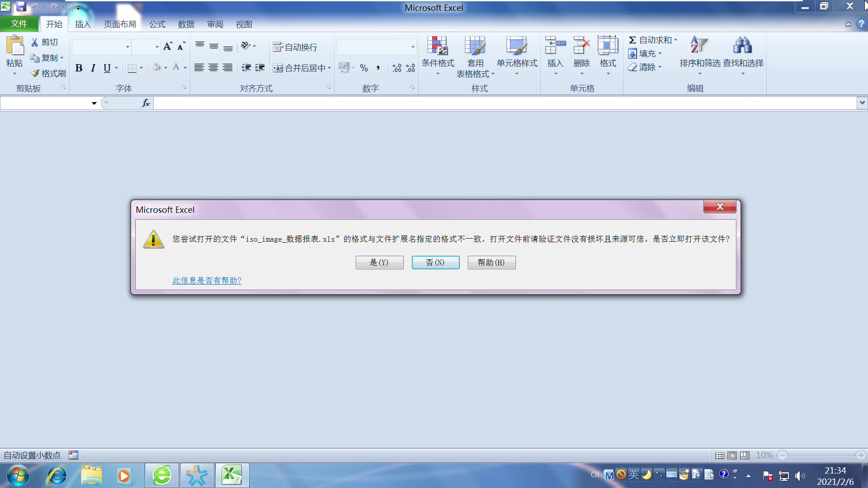Click the Increase Decimal icon
This screenshot has width=868, height=488.
(x=396, y=68)
